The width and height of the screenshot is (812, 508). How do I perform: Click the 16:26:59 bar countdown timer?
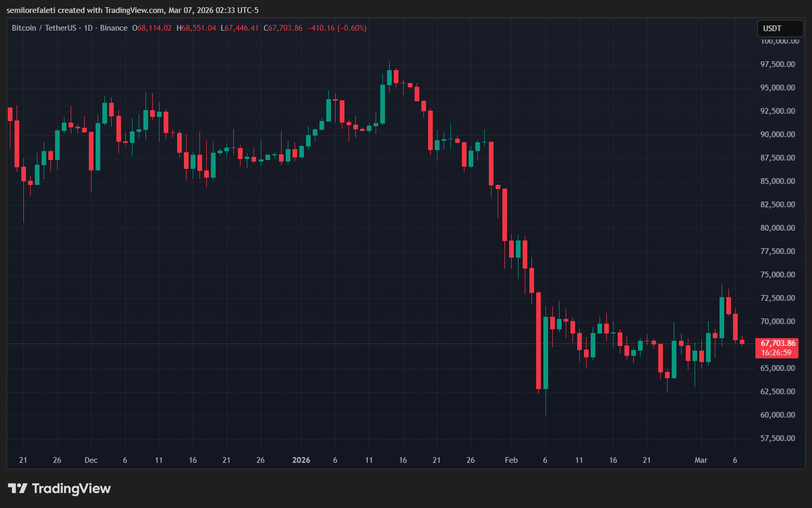point(776,351)
